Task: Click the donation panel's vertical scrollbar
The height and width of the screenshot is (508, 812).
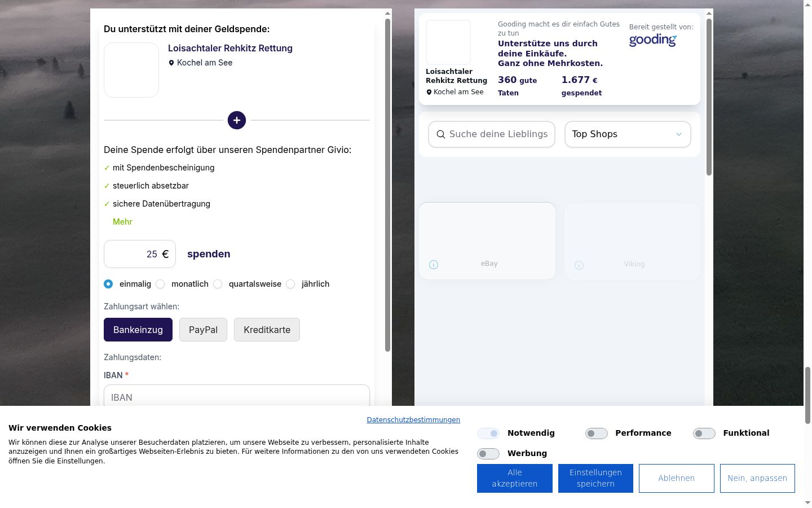Action: pyautogui.click(x=387, y=185)
